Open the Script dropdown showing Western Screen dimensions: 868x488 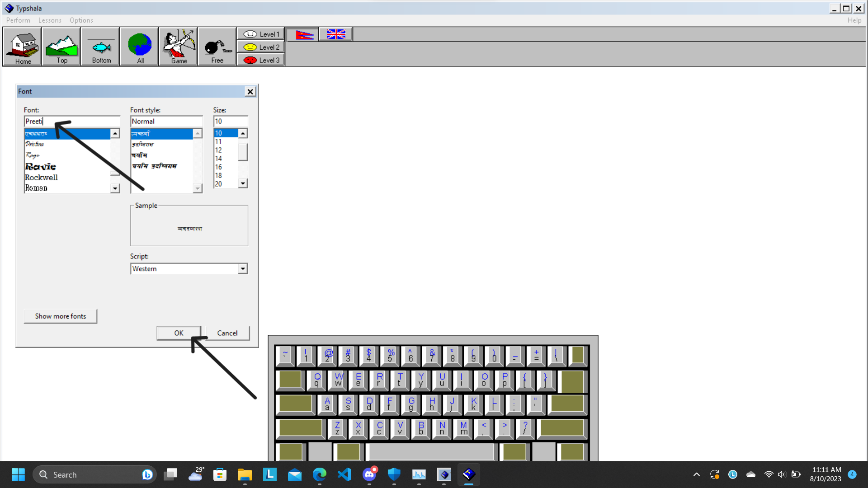[243, 268]
